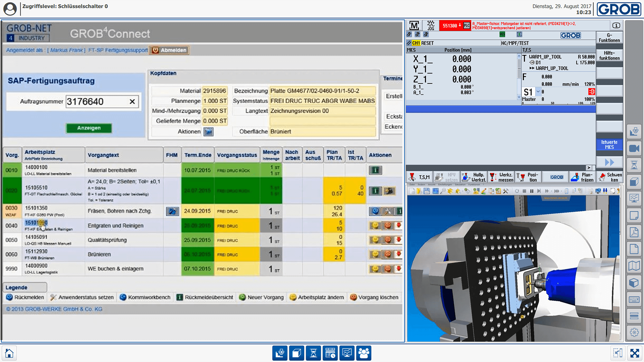Clear Auftragsnummer field with the X
The image size is (644, 362).
click(x=132, y=102)
